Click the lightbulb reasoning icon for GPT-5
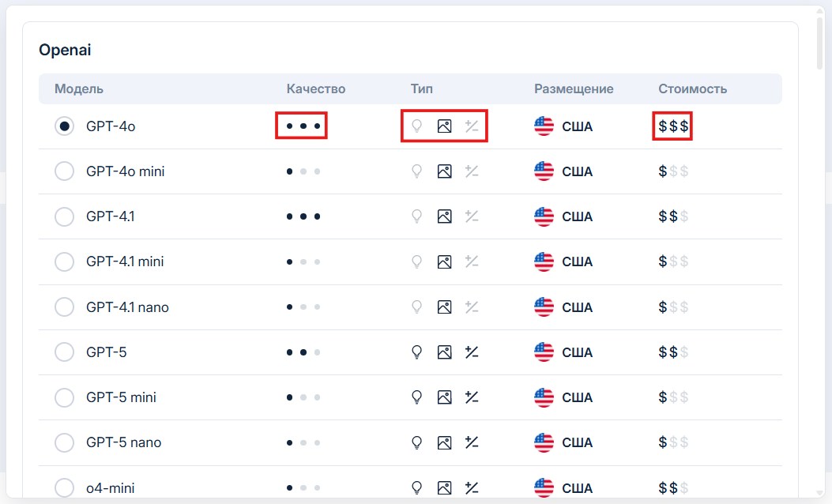The image size is (832, 504). click(417, 352)
